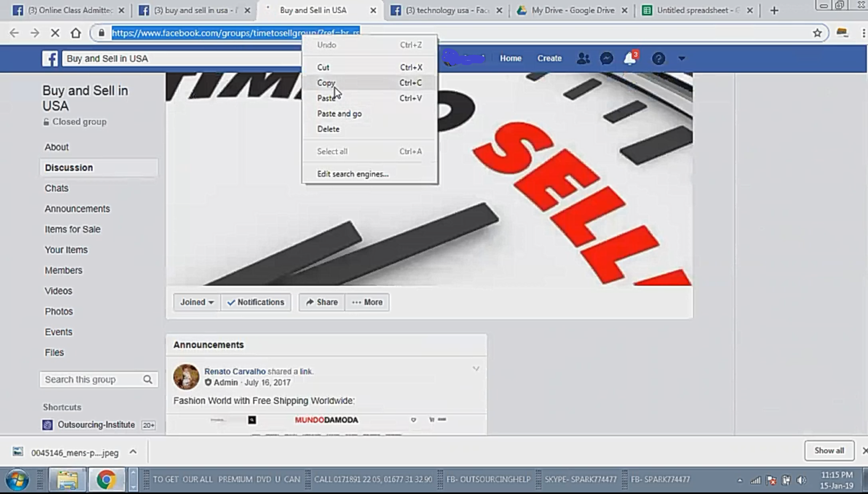Open the Notifications bell icon
The image size is (868, 494).
630,58
